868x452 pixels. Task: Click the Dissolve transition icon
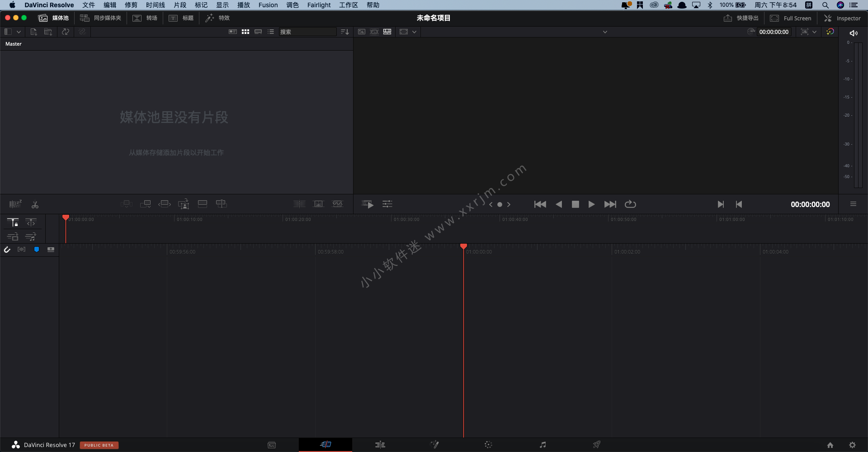click(x=319, y=204)
